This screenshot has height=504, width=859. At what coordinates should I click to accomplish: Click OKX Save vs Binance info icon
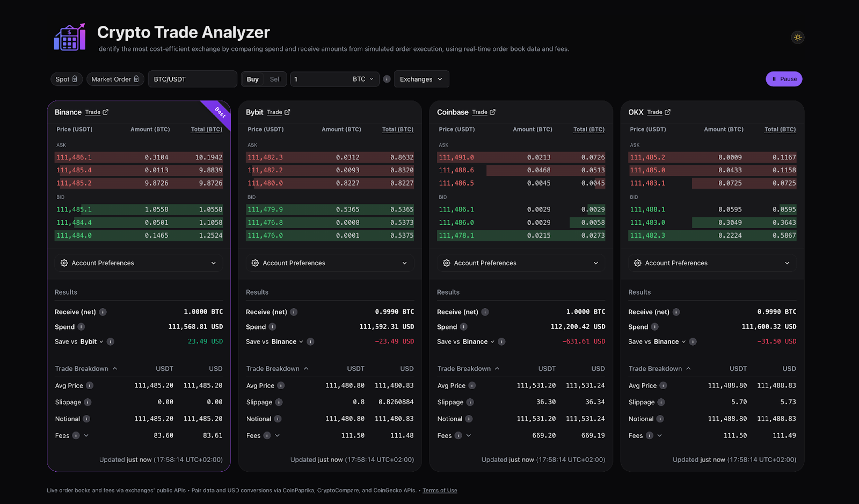coord(693,342)
